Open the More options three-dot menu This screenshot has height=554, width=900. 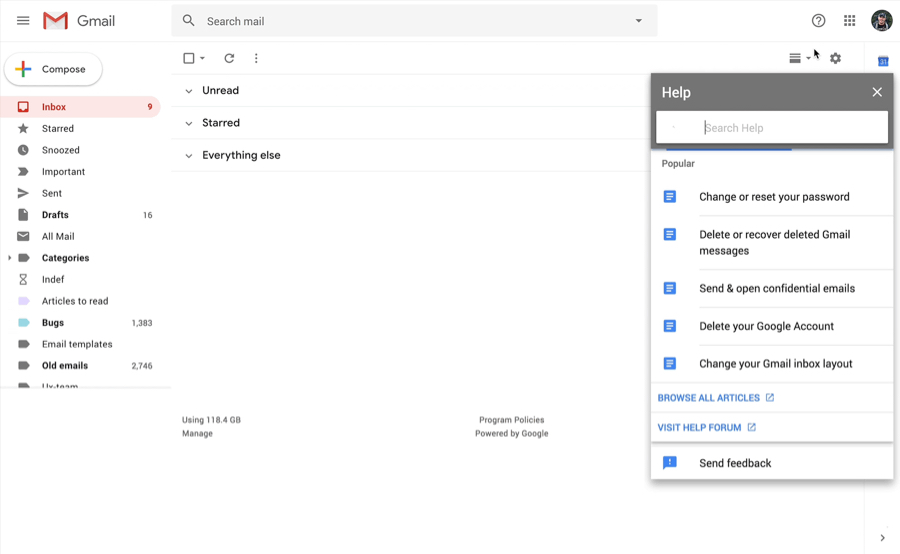[x=256, y=58]
